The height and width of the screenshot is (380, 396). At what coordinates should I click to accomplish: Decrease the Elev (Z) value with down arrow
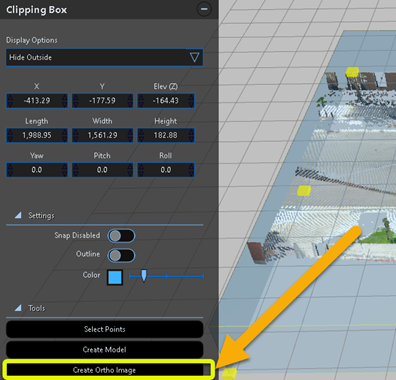[x=191, y=104]
